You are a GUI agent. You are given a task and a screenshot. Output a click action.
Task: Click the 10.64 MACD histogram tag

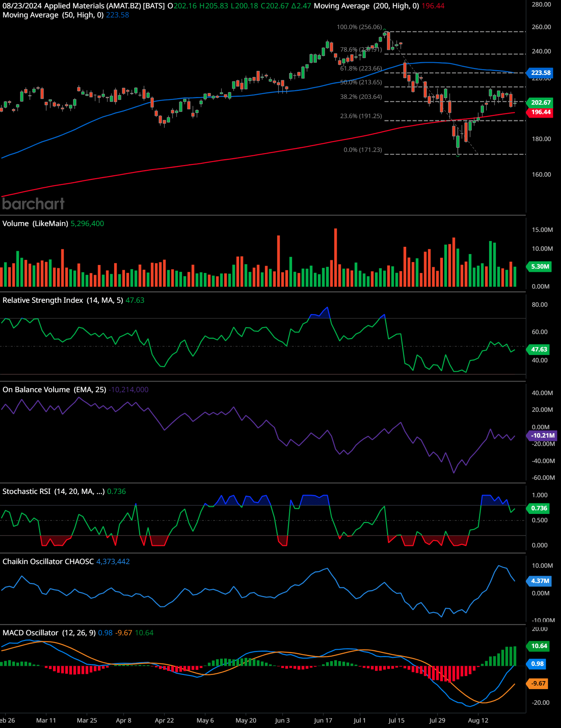538,646
